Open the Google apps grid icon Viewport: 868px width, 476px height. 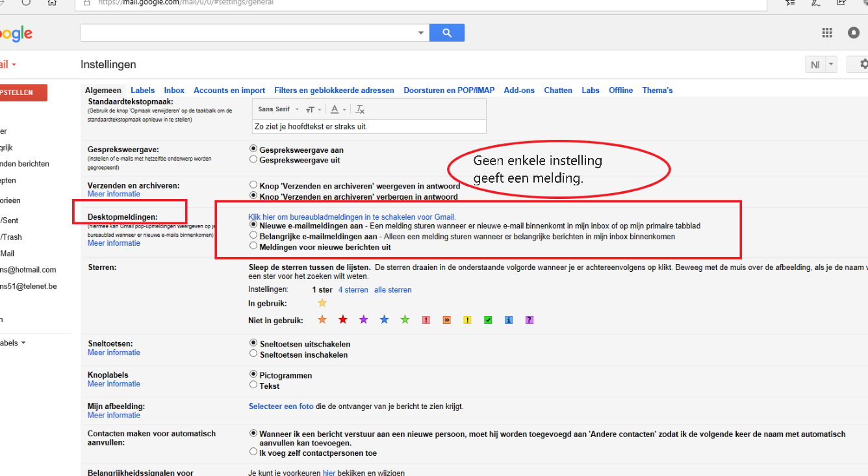tap(827, 33)
